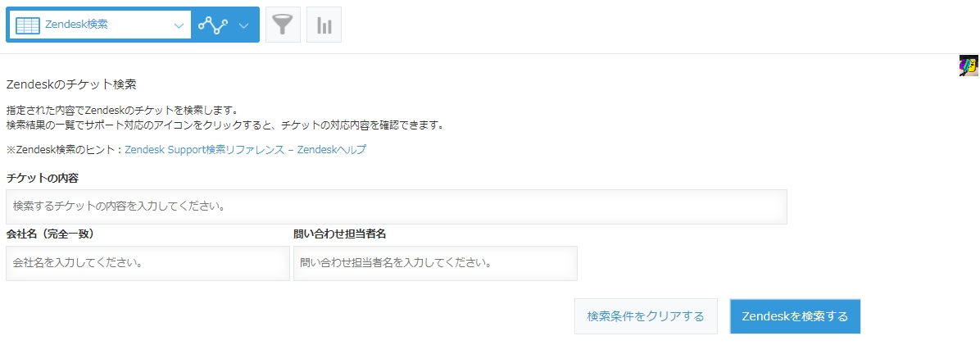Expand the chevron beside the graph icon
This screenshot has height=354, width=980.
click(243, 25)
